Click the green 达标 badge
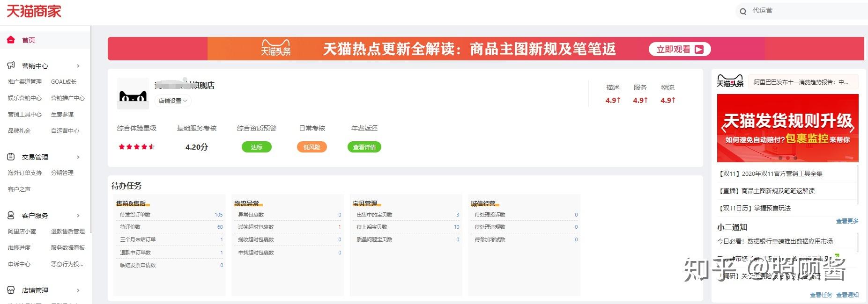The width and height of the screenshot is (868, 304). coord(257,147)
